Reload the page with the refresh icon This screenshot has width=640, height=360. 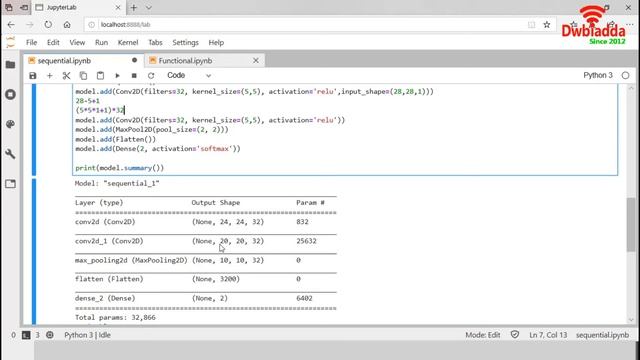click(x=48, y=24)
